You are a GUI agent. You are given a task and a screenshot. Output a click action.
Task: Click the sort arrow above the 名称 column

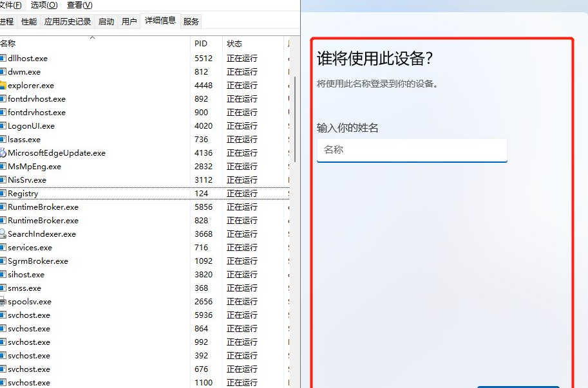point(92,38)
